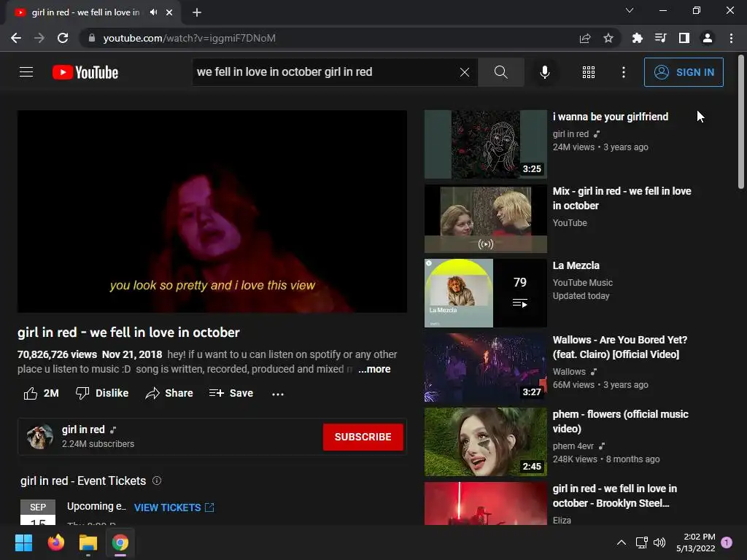Screen dimensions: 747x560
Task: Click Chrome icon in taskbar
Action: [x=120, y=542]
